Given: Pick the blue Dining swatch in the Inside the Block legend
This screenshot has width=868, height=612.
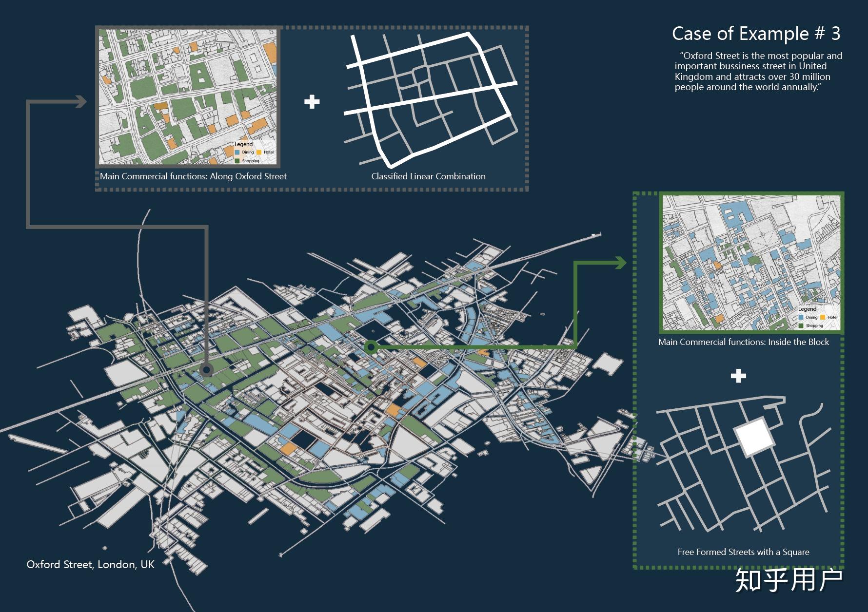Looking at the screenshot, I should point(801,317).
